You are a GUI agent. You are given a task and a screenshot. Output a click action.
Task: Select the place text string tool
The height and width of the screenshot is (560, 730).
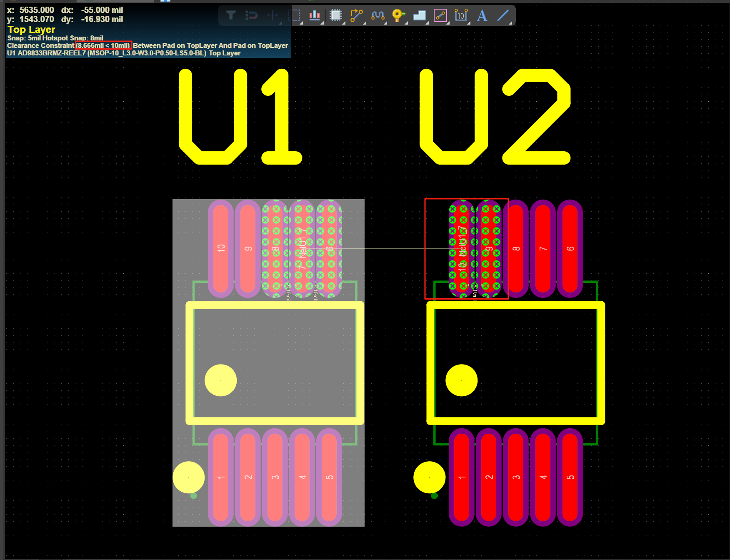[482, 16]
